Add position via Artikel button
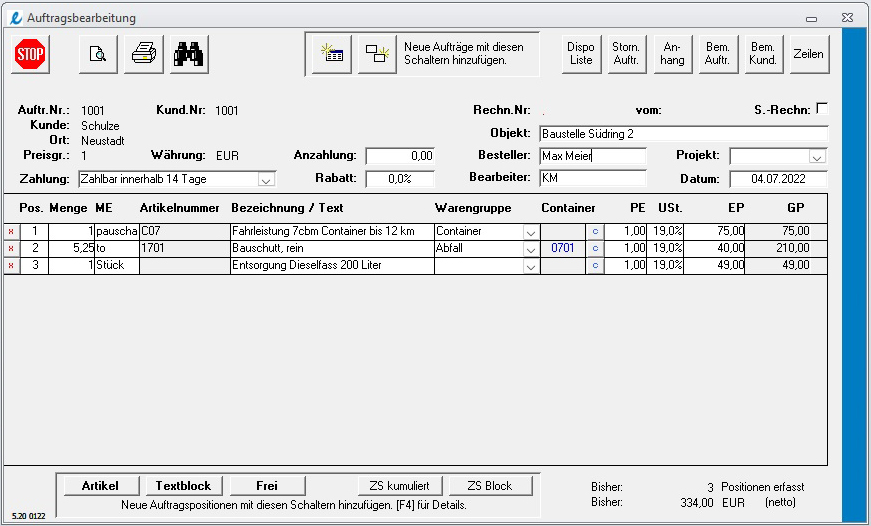 101,485
